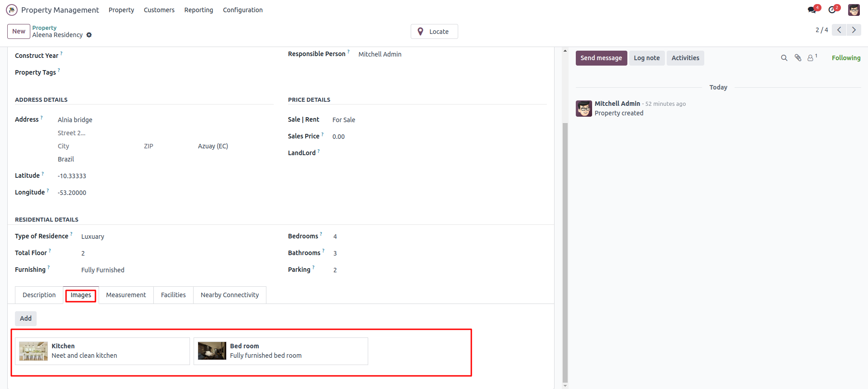Image resolution: width=868 pixels, height=389 pixels.
Task: Expand the Reporting menu
Action: (199, 10)
